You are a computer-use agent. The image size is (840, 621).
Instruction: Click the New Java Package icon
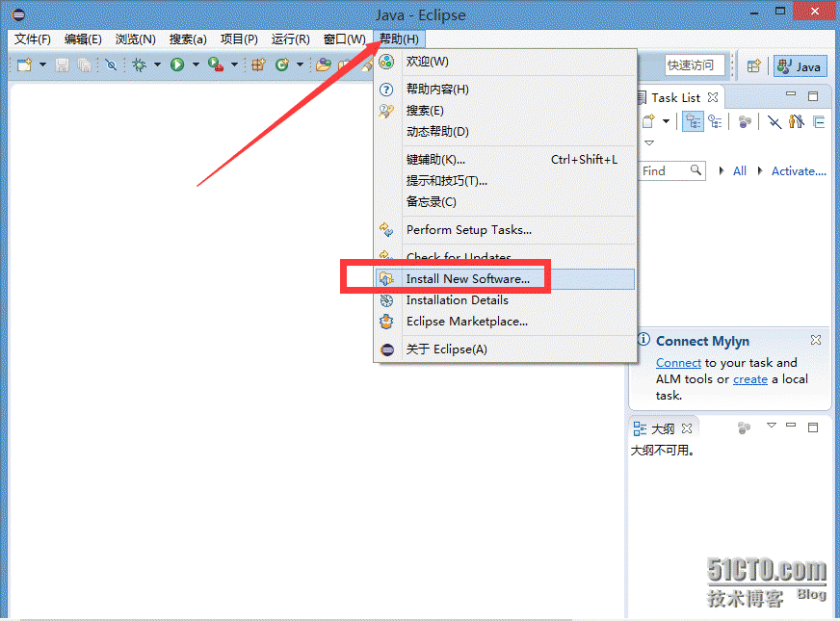[259, 65]
